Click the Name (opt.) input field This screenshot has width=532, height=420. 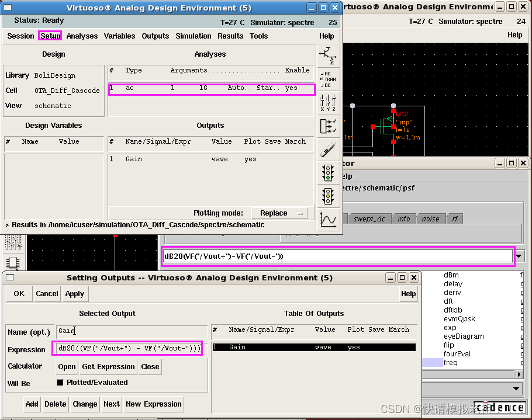coord(132,331)
